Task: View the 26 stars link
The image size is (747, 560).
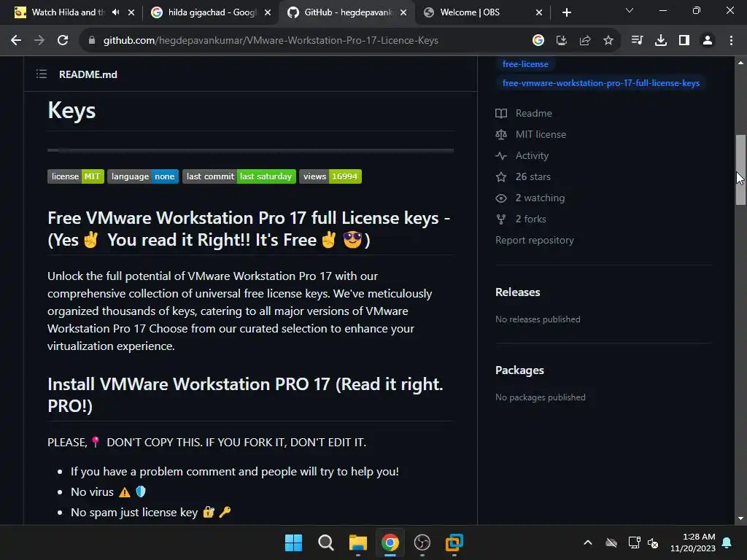Action: pyautogui.click(x=533, y=176)
